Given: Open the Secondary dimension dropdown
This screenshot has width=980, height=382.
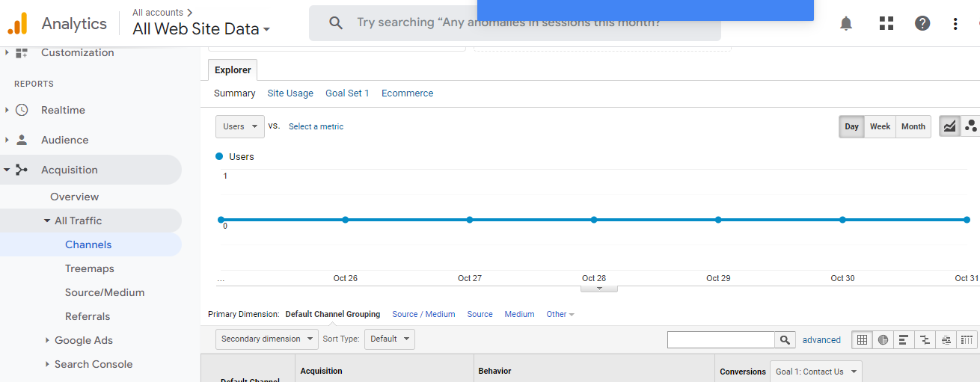Looking at the screenshot, I should [266, 339].
